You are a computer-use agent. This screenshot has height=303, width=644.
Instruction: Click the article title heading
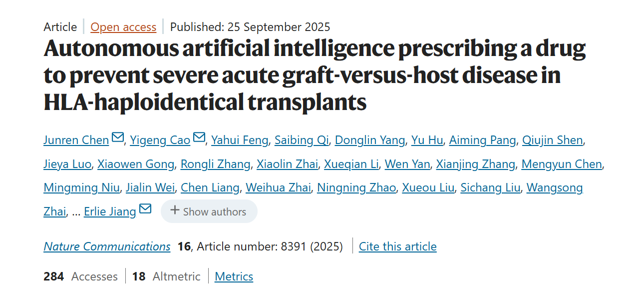click(315, 75)
